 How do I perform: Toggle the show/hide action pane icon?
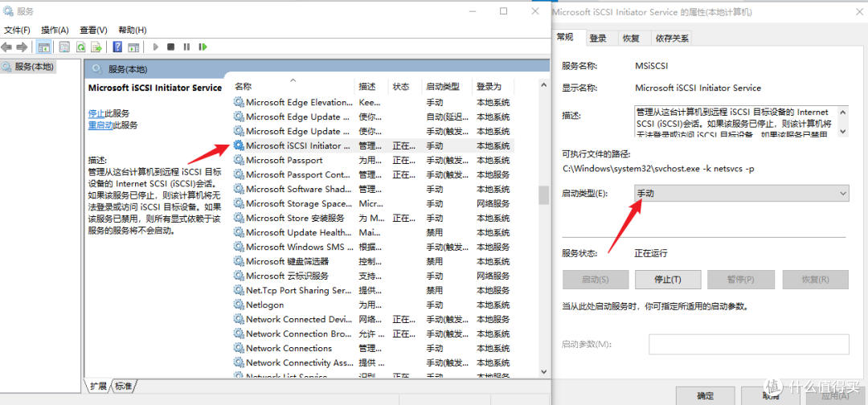click(133, 47)
